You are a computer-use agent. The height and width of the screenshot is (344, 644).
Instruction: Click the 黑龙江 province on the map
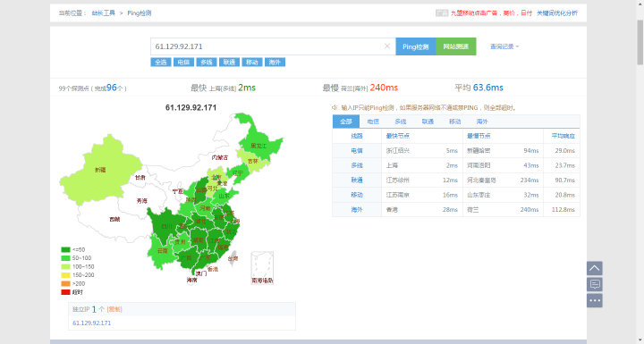click(x=258, y=146)
